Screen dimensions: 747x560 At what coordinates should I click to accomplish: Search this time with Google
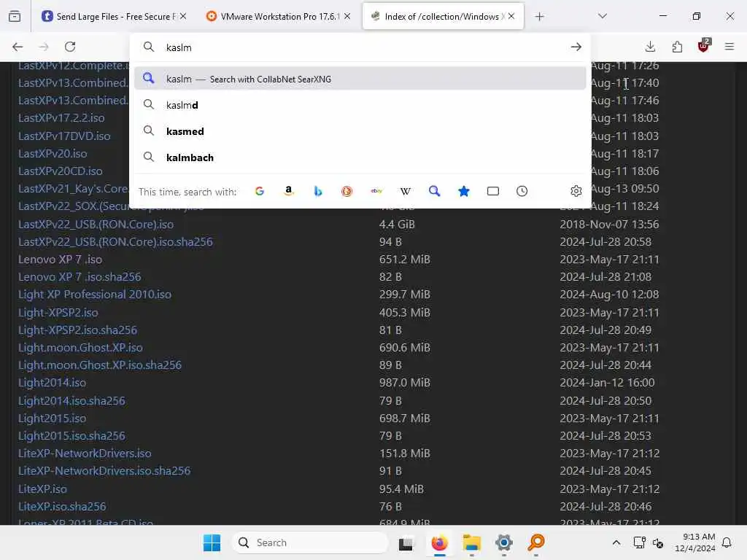260,192
